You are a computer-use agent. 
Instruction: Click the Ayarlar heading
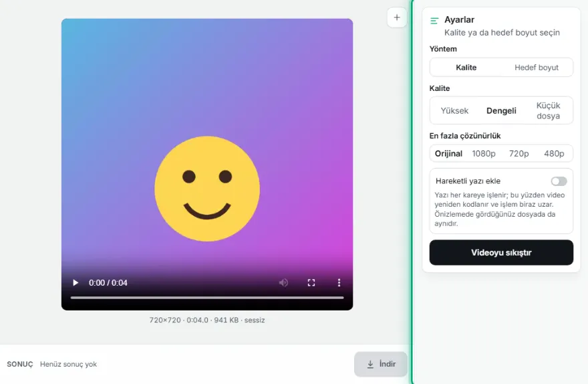pyautogui.click(x=460, y=19)
